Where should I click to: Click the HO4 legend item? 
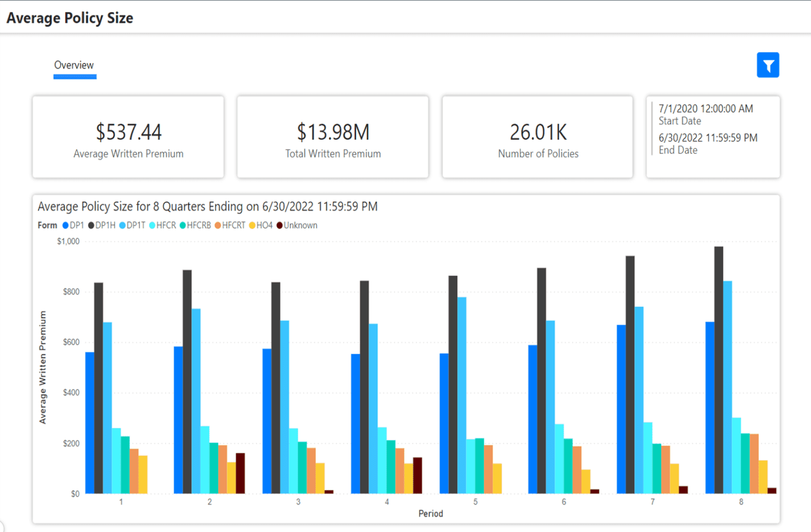(x=261, y=225)
